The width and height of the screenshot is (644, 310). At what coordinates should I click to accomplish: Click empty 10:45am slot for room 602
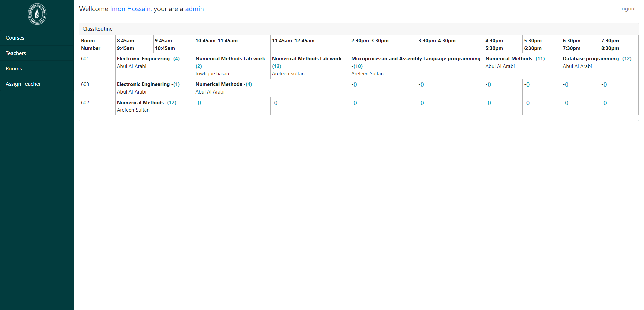tap(199, 103)
